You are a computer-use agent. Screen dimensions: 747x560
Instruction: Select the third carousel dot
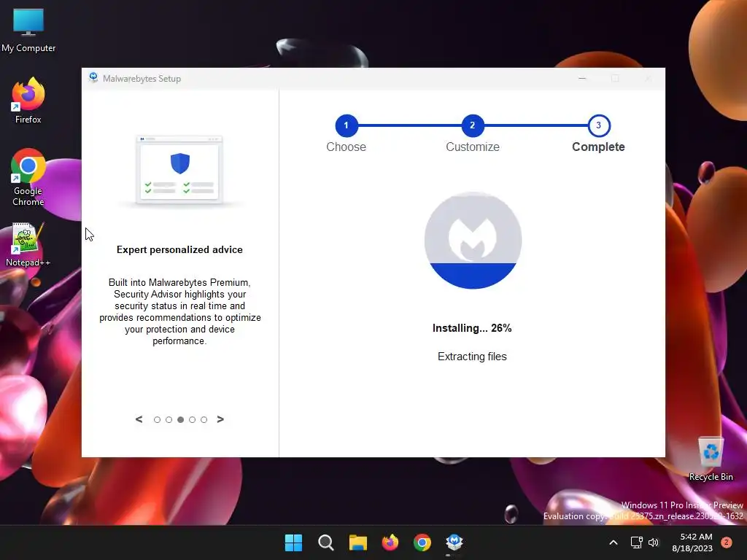click(181, 419)
